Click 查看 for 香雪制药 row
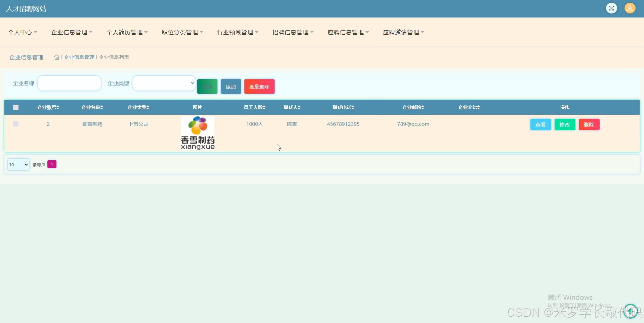Image resolution: width=644 pixels, height=323 pixels. point(541,124)
